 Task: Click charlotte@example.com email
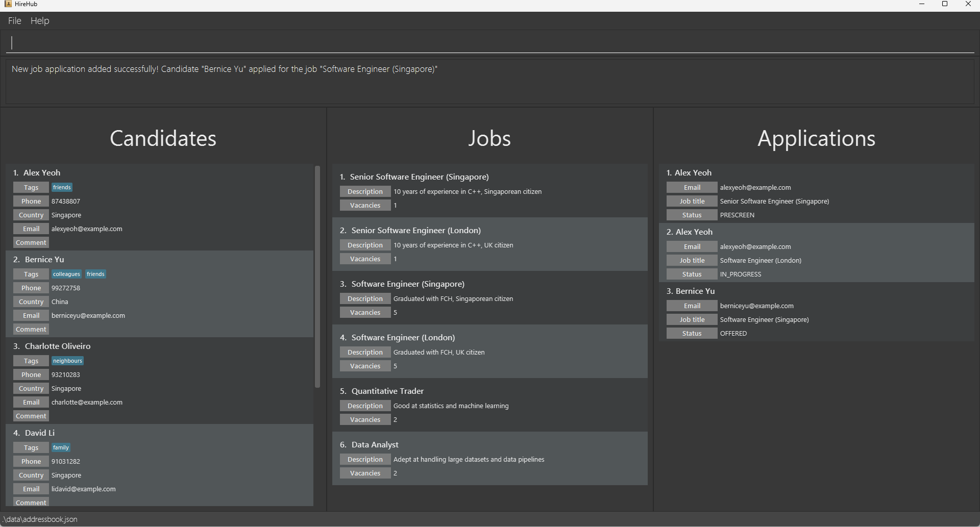coord(87,403)
